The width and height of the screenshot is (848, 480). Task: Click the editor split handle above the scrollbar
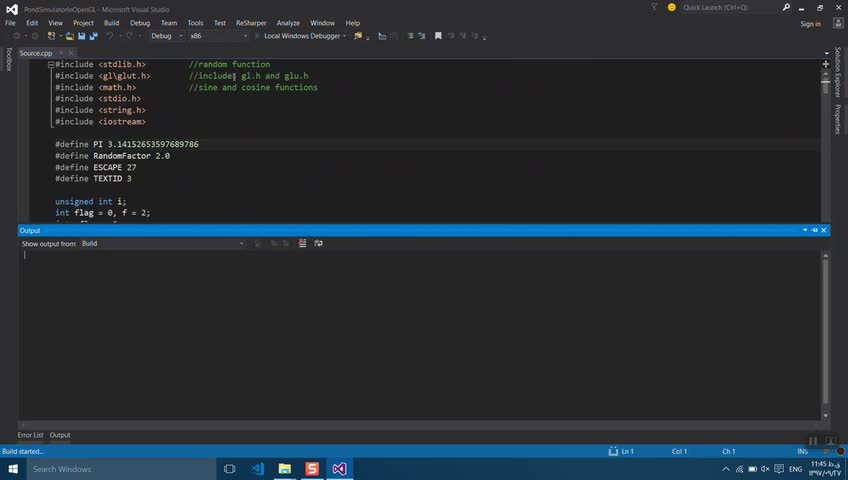[825, 64]
